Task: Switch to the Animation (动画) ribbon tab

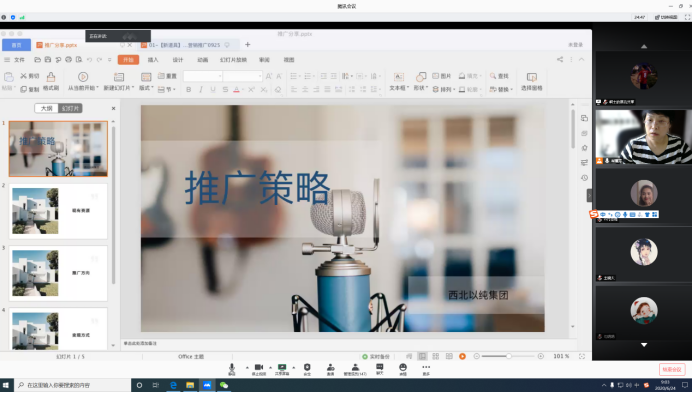Action: [x=202, y=60]
